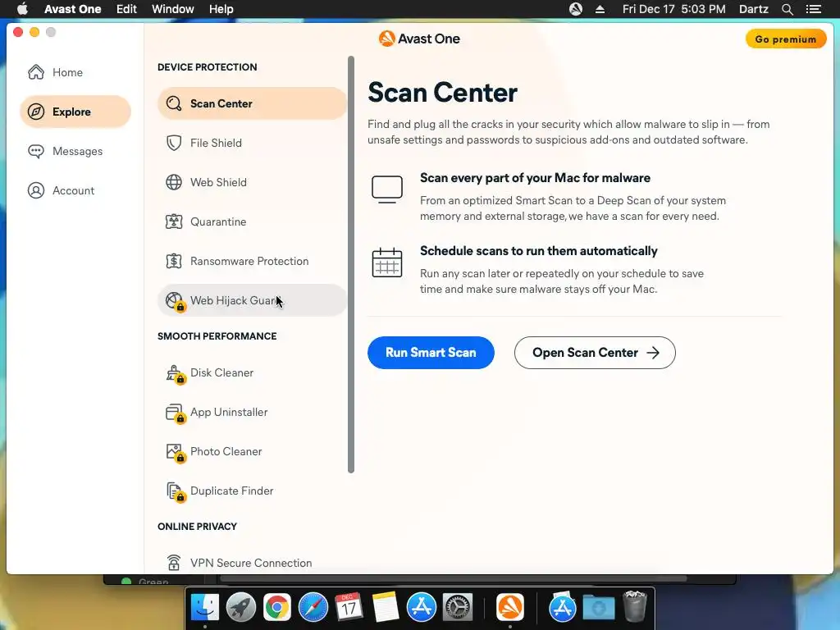
Task: Open the Help menu
Action: tap(221, 9)
